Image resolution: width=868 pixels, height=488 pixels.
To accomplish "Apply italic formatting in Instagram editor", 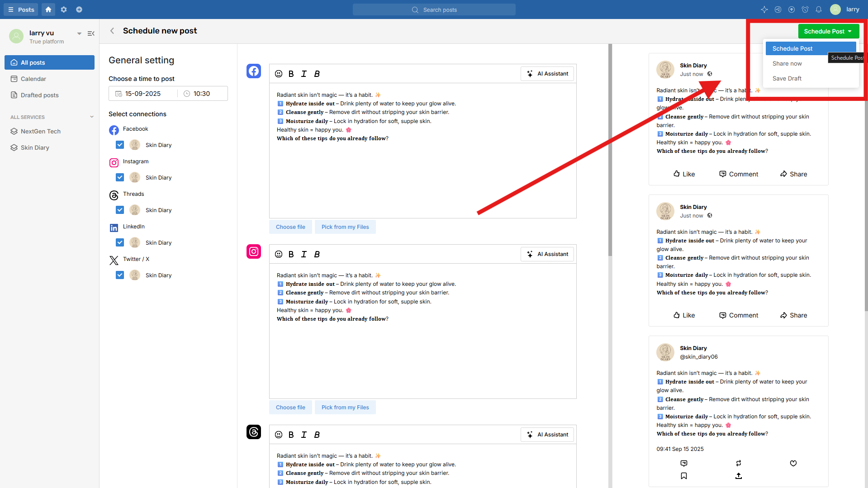I will coord(304,254).
